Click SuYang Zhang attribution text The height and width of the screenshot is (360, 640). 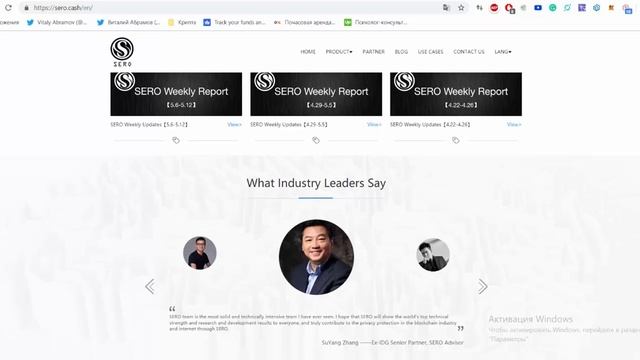[393, 343]
